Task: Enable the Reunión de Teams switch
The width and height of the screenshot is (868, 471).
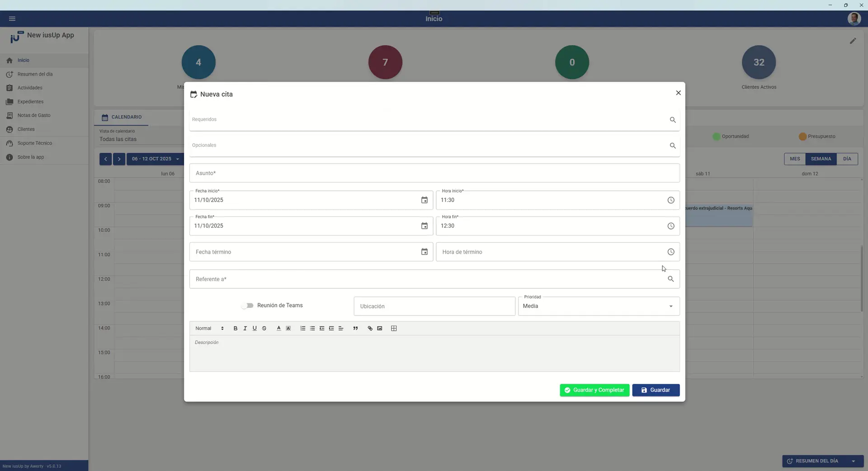Action: pyautogui.click(x=247, y=306)
